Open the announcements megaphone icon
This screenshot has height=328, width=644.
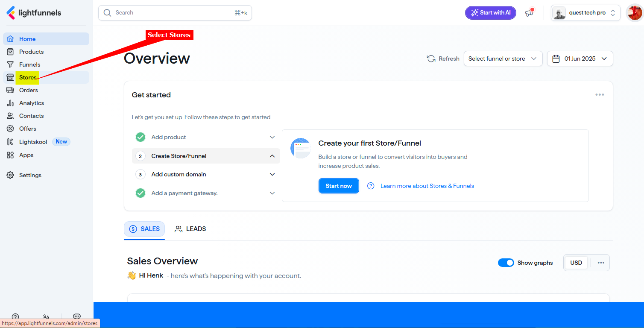(x=530, y=13)
